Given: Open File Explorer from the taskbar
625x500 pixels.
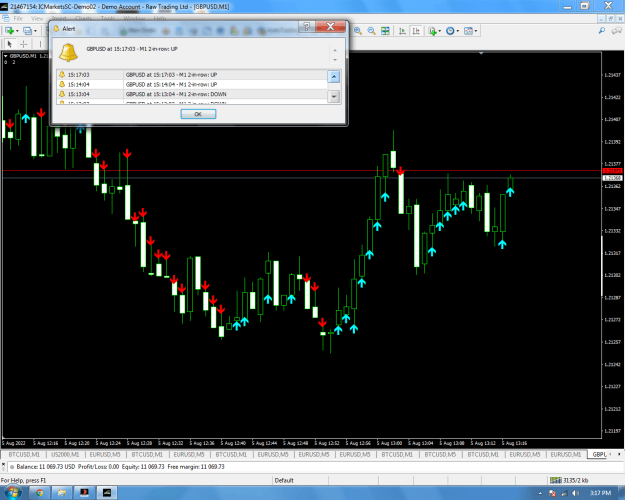Looking at the screenshot, I should tap(62, 493).
